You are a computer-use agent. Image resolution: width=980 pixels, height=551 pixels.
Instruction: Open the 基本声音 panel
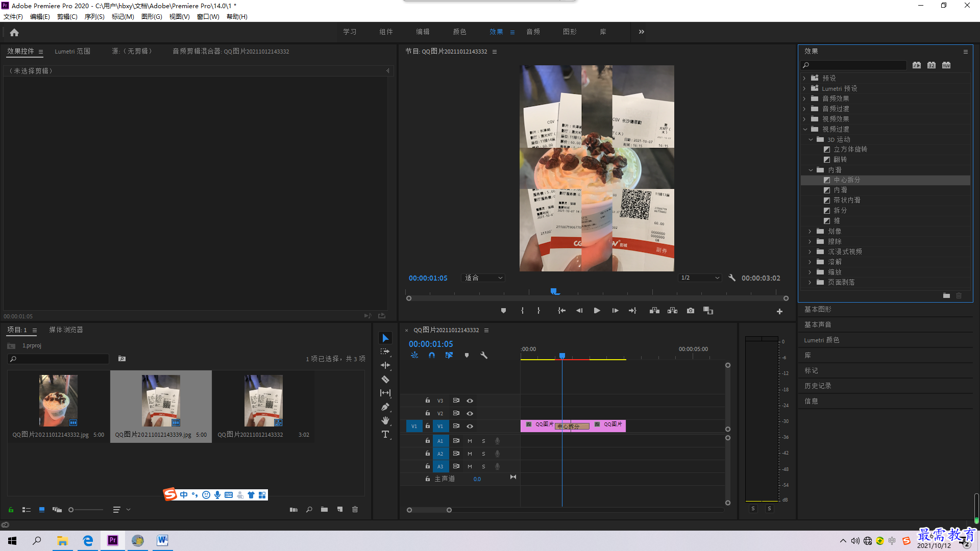818,324
